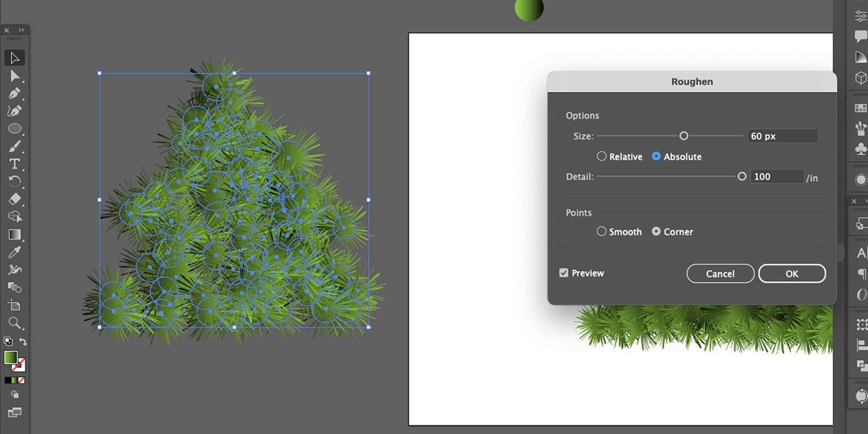Collapse the tools panel with double arrows
868x434 pixels.
click(21, 30)
